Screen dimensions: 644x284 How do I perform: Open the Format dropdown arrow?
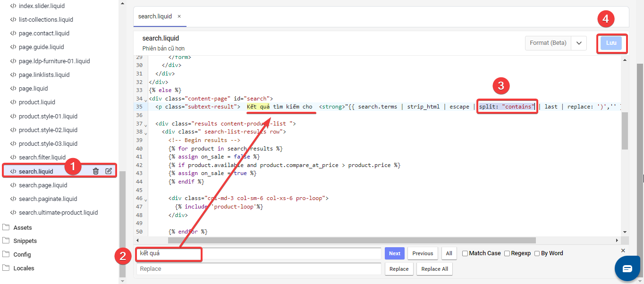click(x=578, y=43)
